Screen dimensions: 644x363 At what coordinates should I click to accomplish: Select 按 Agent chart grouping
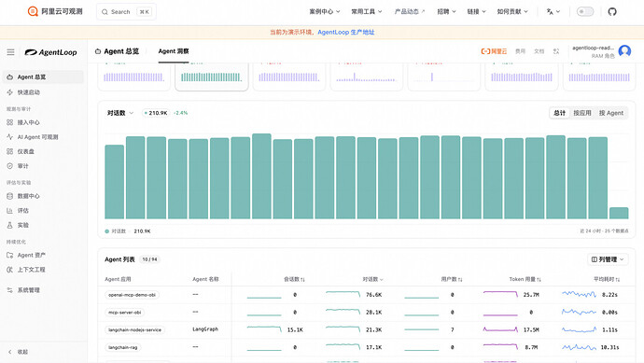click(610, 113)
